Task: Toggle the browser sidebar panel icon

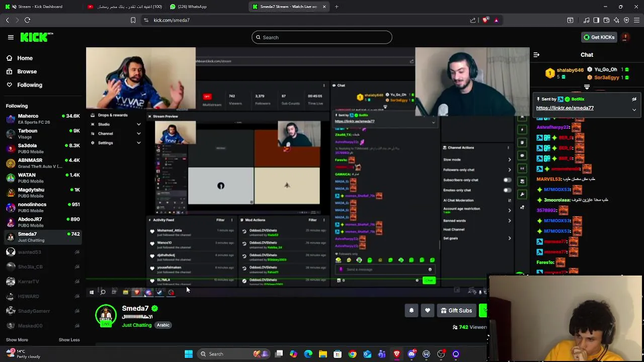Action: pos(596,20)
